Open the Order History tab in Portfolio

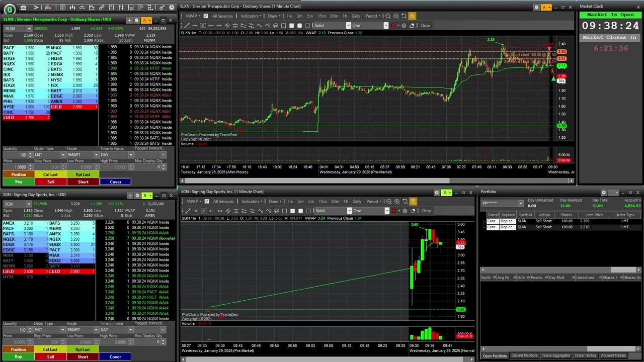point(585,355)
